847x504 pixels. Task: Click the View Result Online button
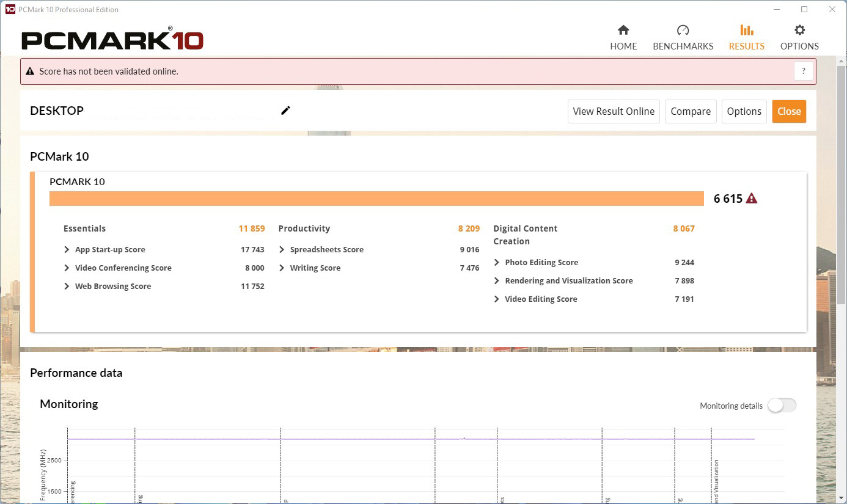point(614,111)
